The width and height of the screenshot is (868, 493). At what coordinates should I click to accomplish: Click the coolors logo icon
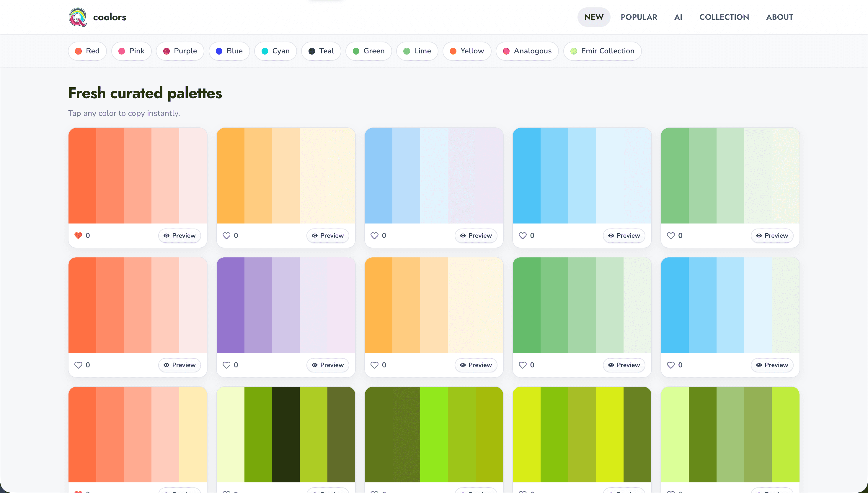click(78, 17)
